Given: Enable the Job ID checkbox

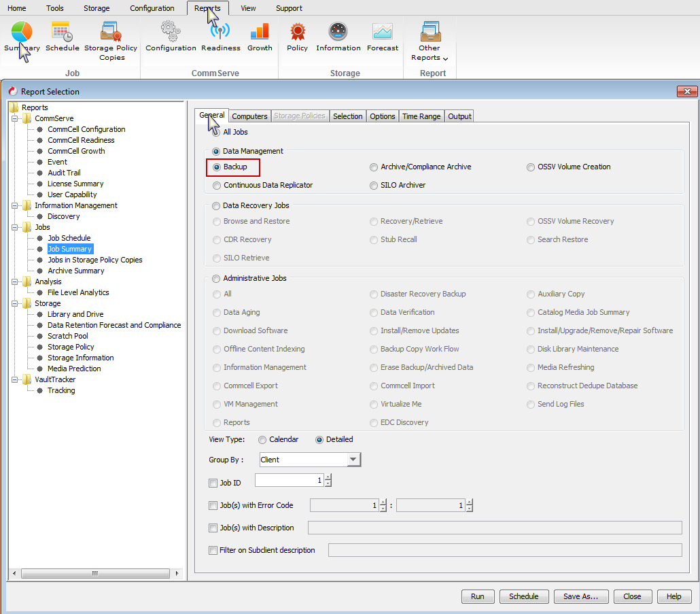Looking at the screenshot, I should click(213, 483).
